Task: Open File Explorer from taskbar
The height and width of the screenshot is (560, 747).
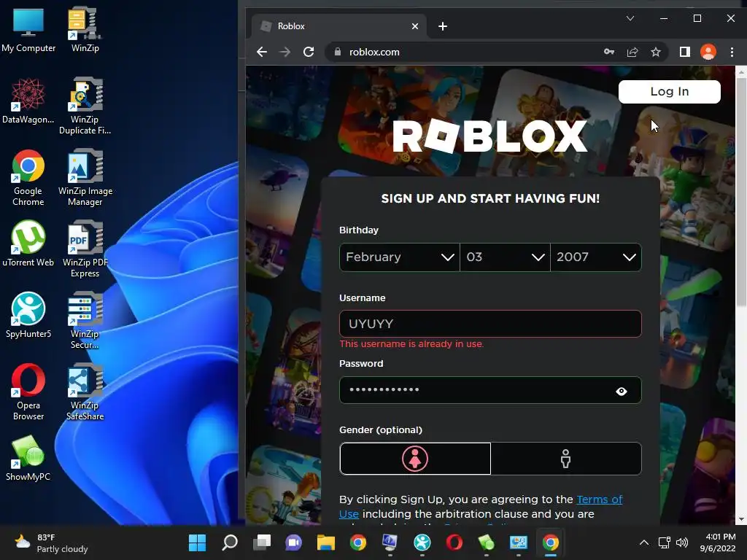Action: pos(326,542)
